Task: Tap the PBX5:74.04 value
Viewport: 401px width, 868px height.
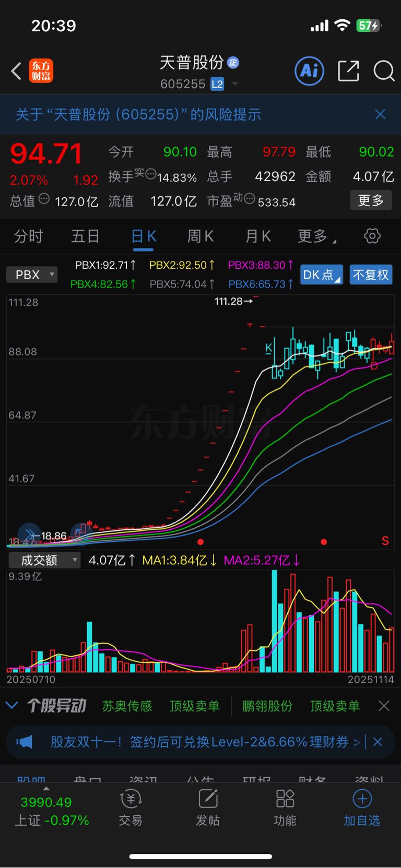Action: [182, 284]
